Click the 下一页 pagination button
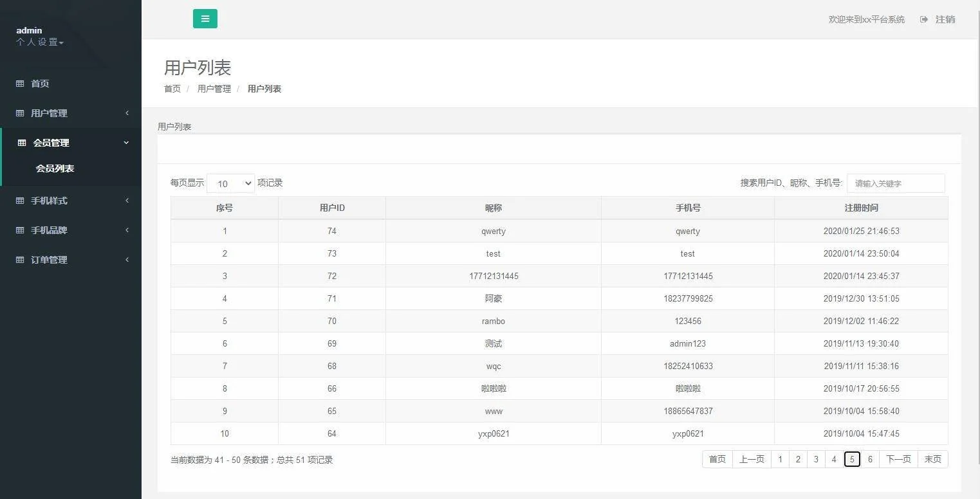980x499 pixels. click(898, 459)
